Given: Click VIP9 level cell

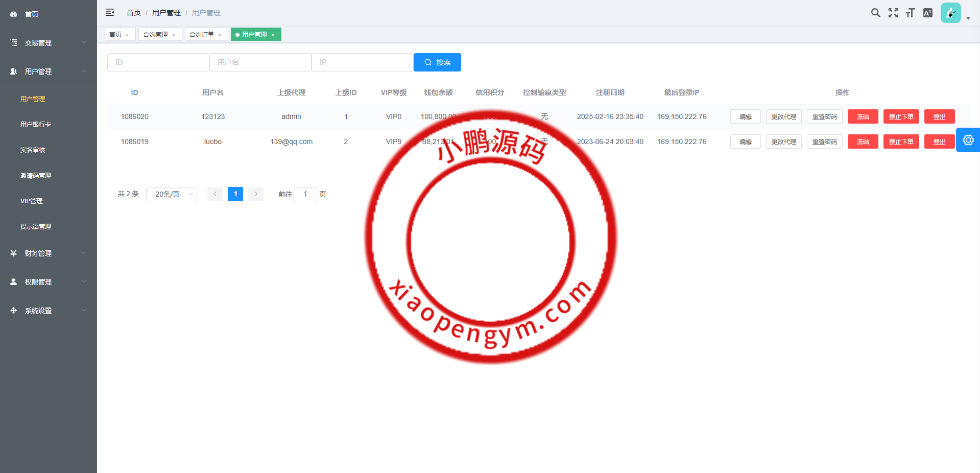Looking at the screenshot, I should 394,141.
